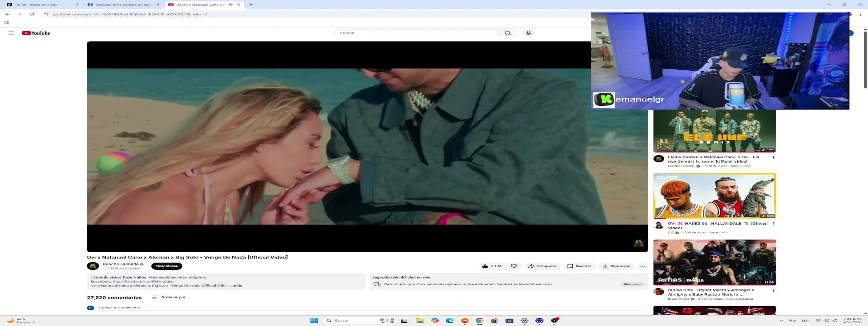This screenshot has height=326, width=868.
Task: Subscribe with the Suscribirse button
Action: [167, 266]
